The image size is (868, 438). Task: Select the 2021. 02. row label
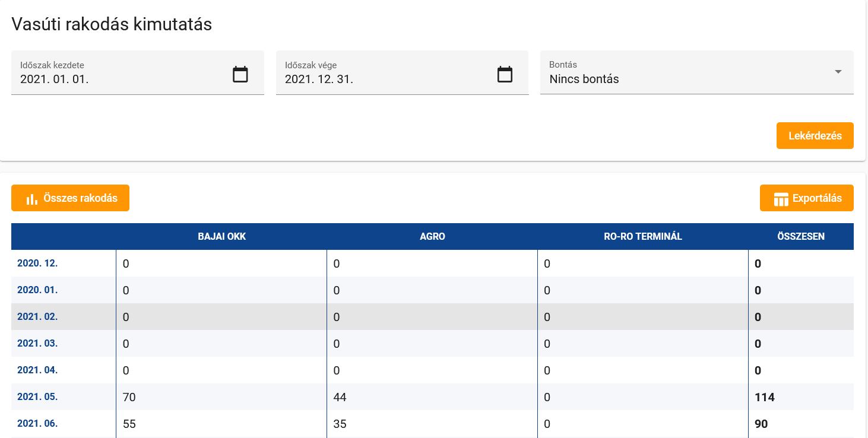[37, 317]
